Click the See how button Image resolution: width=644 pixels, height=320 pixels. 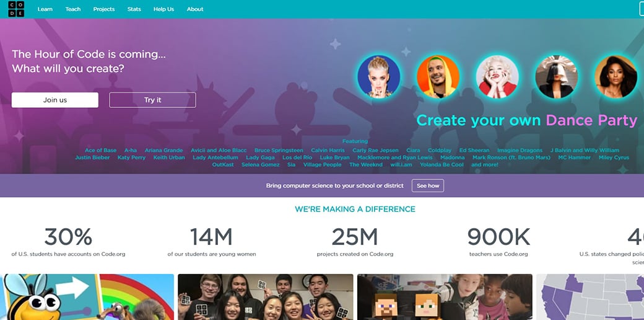(428, 185)
